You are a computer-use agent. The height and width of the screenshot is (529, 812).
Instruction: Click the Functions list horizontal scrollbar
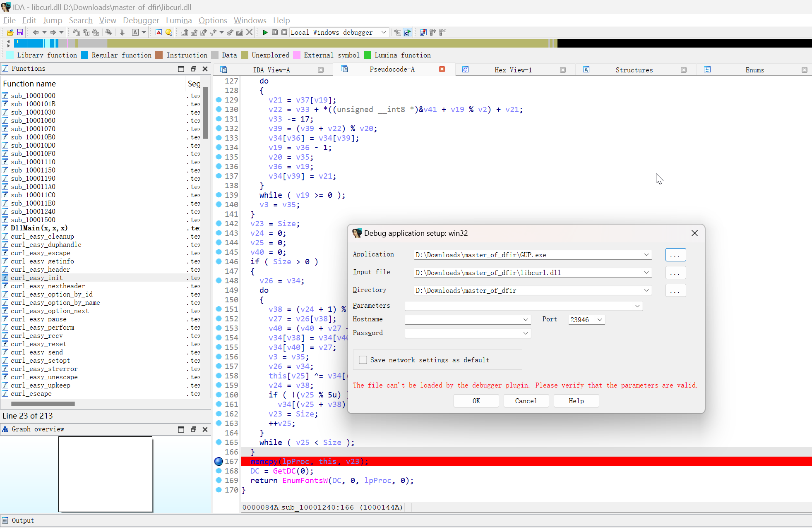(43, 404)
